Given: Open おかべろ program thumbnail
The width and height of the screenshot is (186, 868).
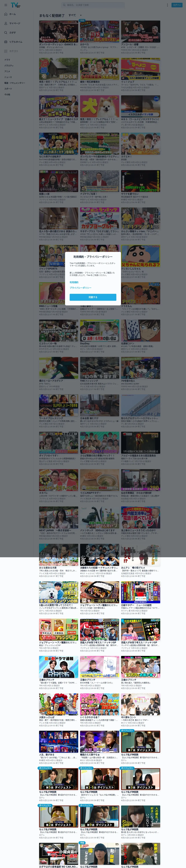Looking at the screenshot, I should tap(100, 31).
